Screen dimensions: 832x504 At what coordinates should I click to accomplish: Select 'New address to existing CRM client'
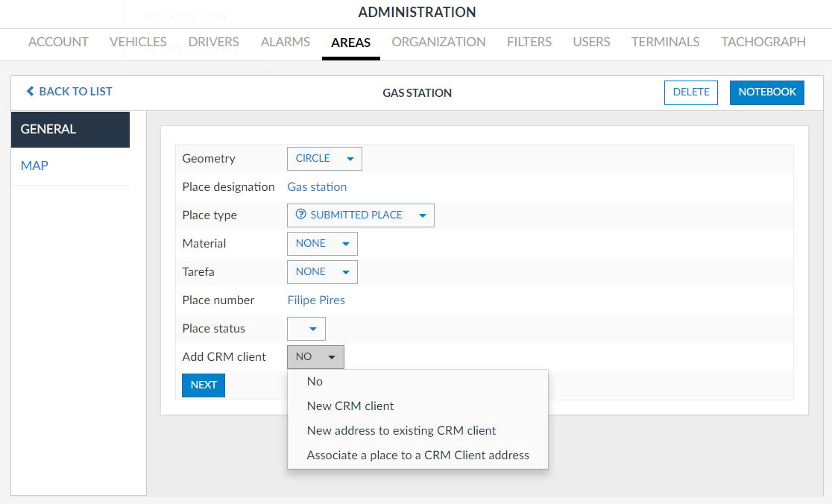[x=401, y=431]
